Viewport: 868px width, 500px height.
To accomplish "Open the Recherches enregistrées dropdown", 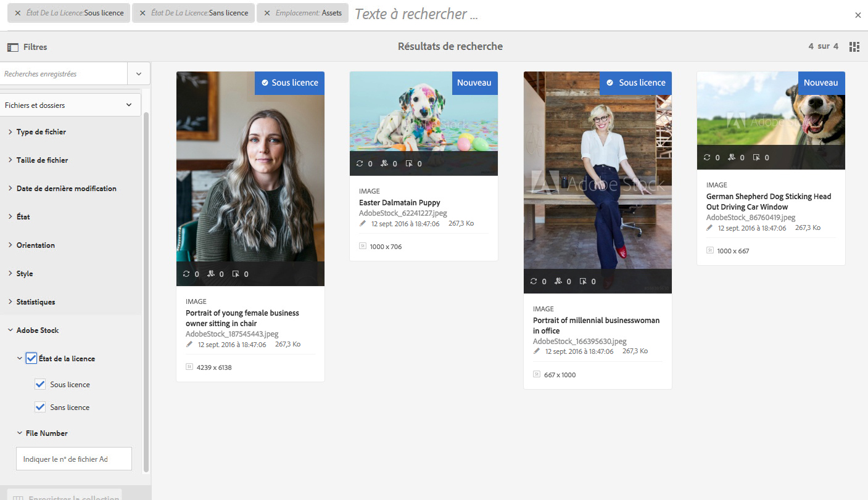I will pos(139,73).
